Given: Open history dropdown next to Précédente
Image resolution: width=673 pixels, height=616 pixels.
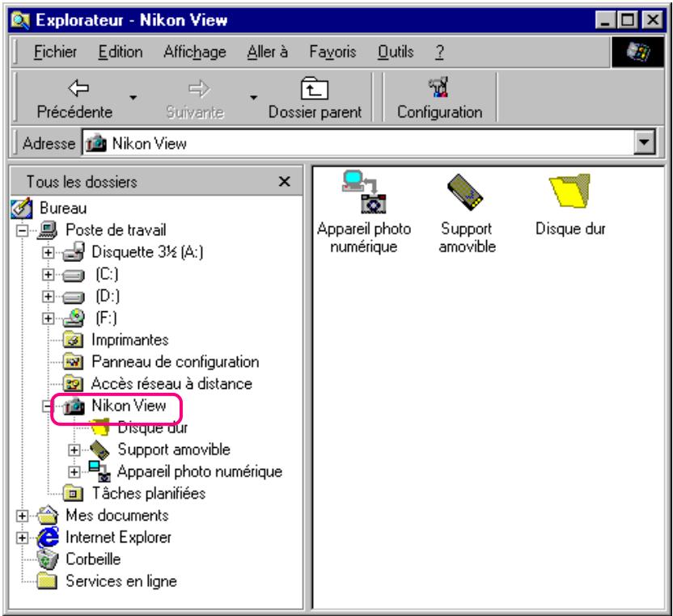Looking at the screenshot, I should 133,98.
